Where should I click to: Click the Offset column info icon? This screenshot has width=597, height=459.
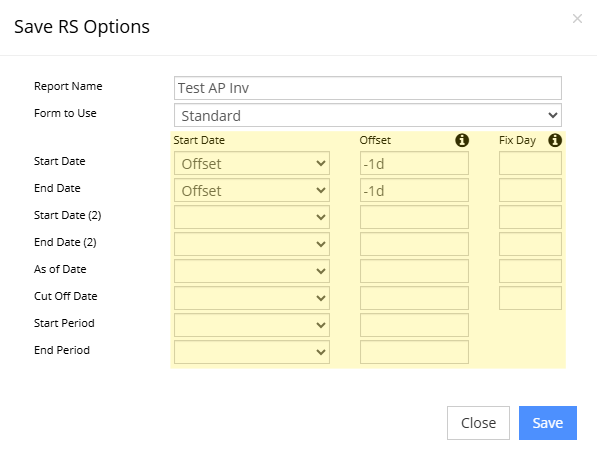pyautogui.click(x=462, y=140)
